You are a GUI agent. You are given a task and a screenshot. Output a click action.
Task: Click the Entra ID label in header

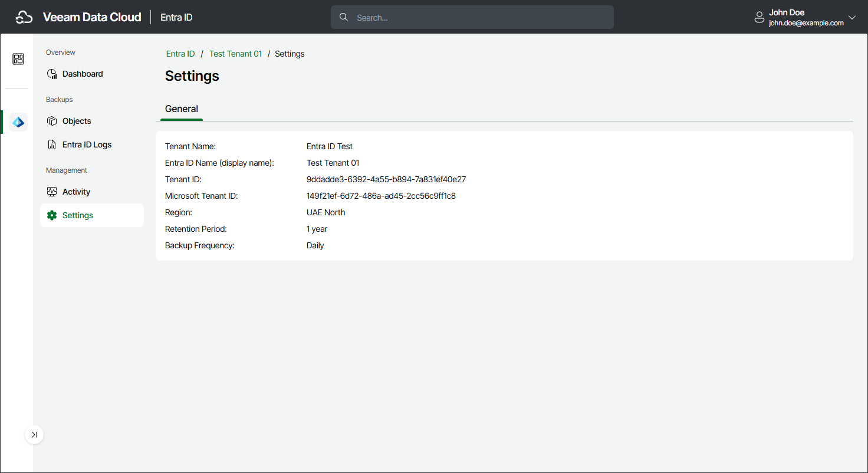pyautogui.click(x=176, y=17)
